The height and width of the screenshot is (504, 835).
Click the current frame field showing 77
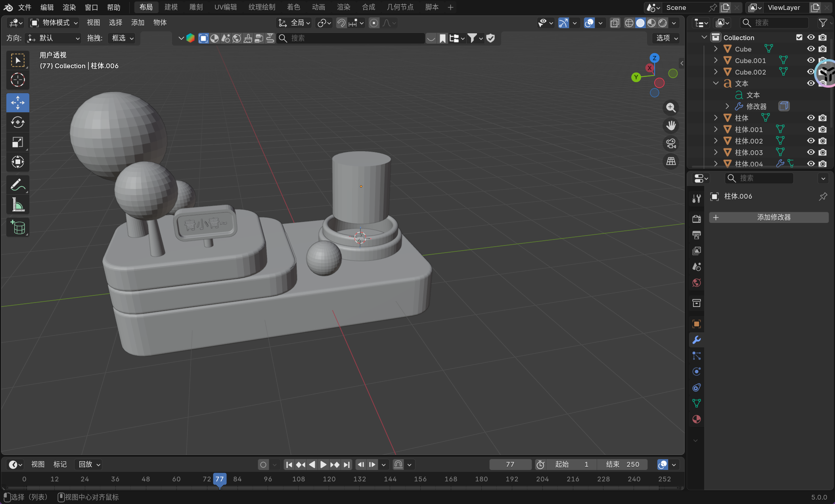point(510,464)
